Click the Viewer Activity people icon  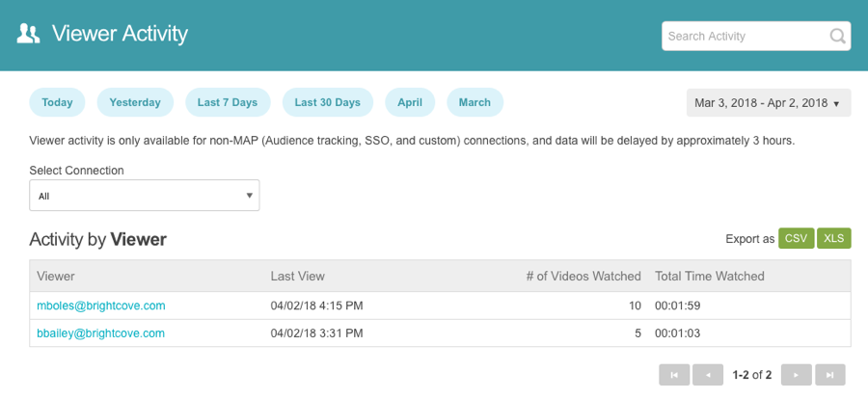29,35
